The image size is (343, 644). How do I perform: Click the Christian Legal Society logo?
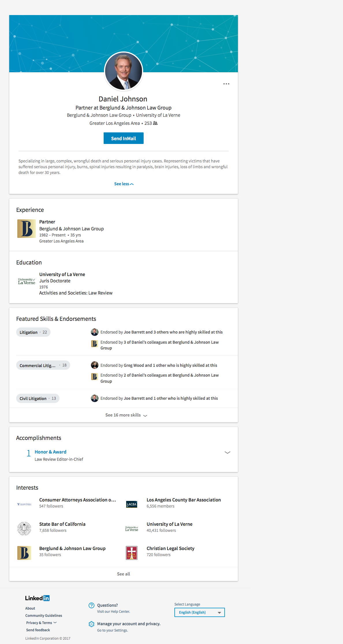click(132, 553)
